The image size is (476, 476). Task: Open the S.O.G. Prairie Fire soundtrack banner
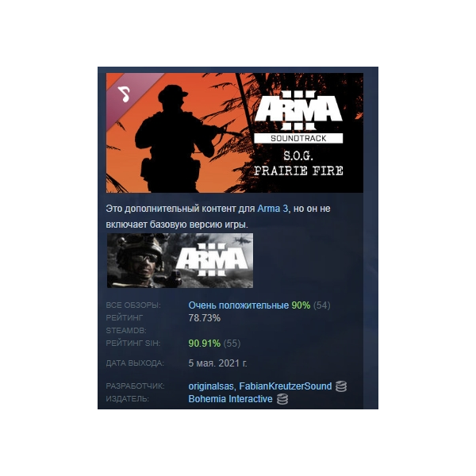tap(234, 132)
